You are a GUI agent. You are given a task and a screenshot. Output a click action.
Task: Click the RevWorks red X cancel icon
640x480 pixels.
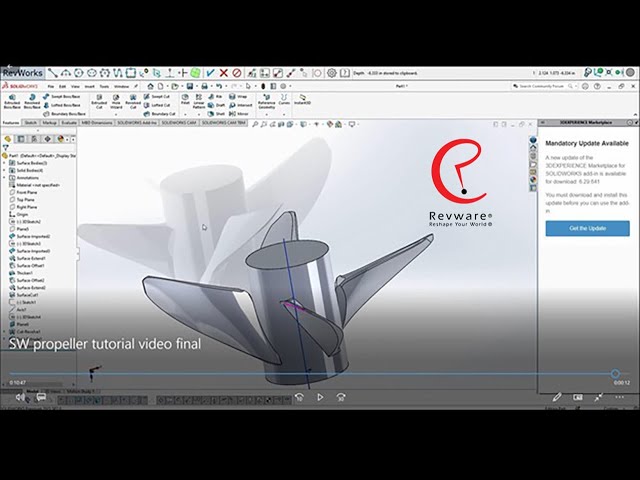click(223, 73)
